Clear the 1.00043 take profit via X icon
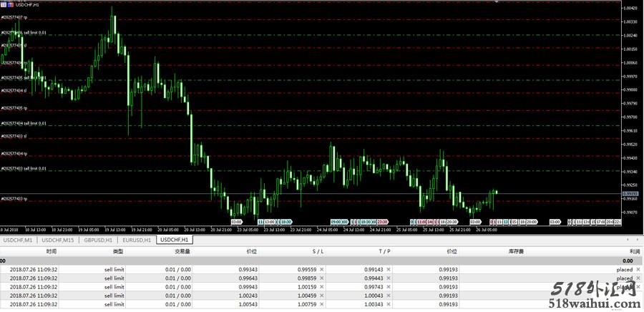The height and width of the screenshot is (312, 644). 389,295
